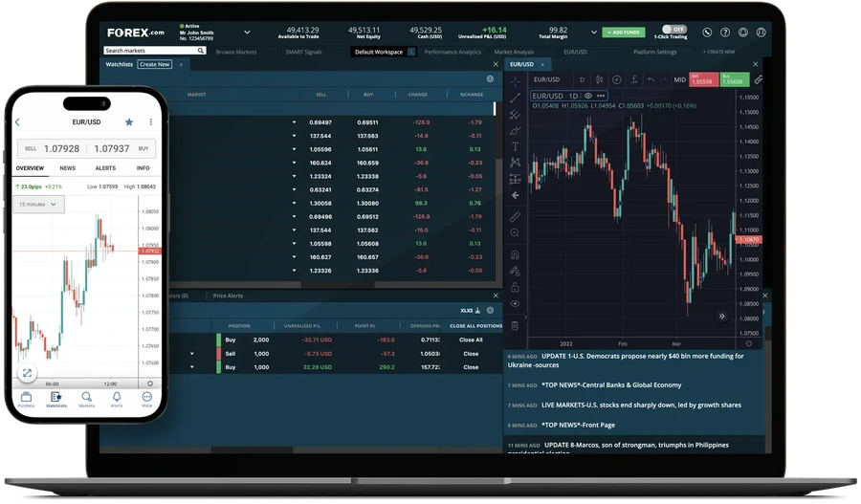Expand the row with sell price 0.69497
Image resolution: width=861 pixels, height=504 pixels.
[x=295, y=122]
